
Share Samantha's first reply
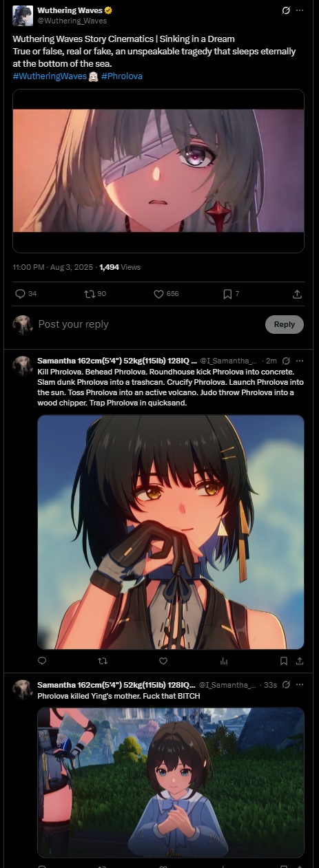pos(299,661)
